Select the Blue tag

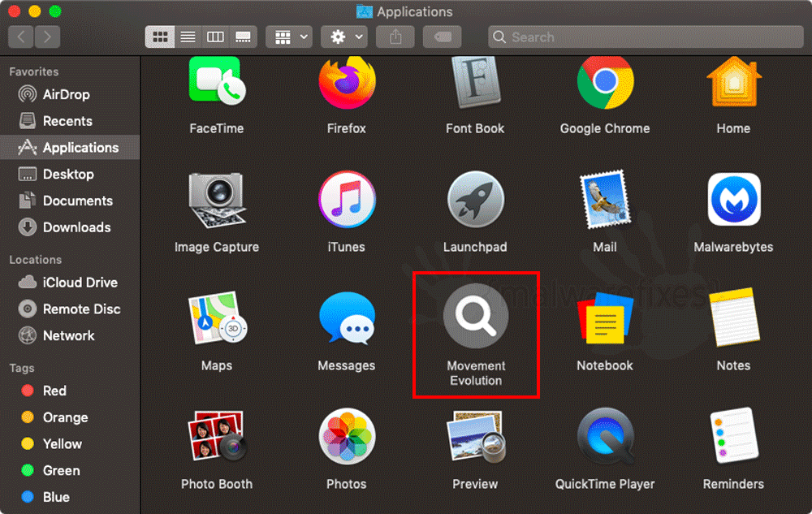pos(70,497)
